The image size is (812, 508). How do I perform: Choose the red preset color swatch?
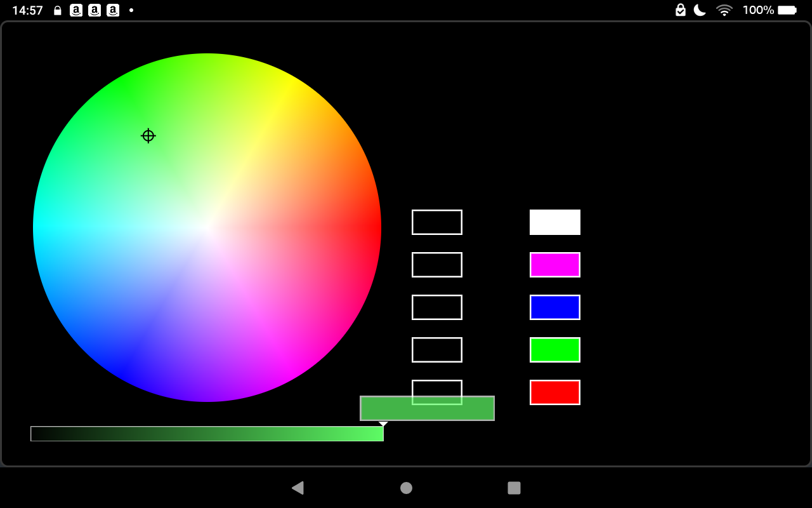tap(555, 392)
